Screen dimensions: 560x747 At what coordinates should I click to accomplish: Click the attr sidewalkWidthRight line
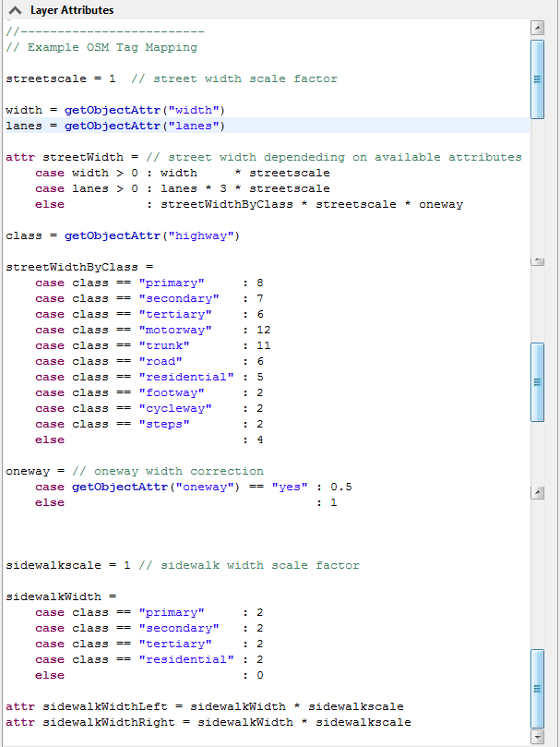tap(208, 722)
